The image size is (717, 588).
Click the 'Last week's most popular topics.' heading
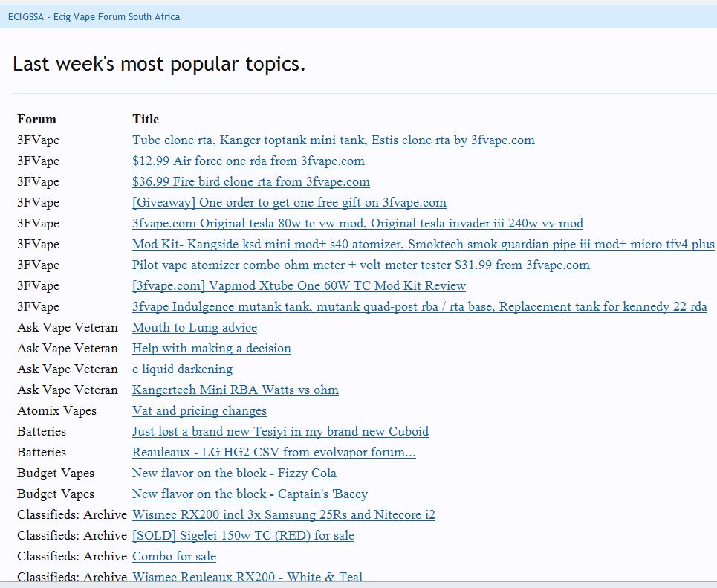tap(159, 64)
